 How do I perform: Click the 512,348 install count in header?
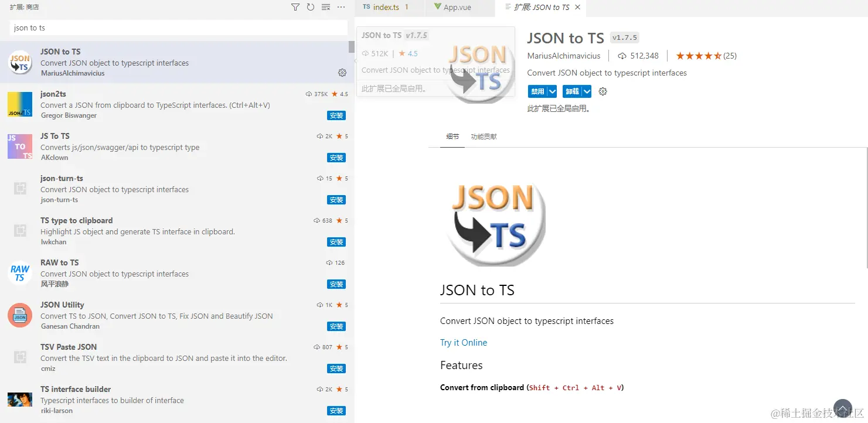coord(638,56)
